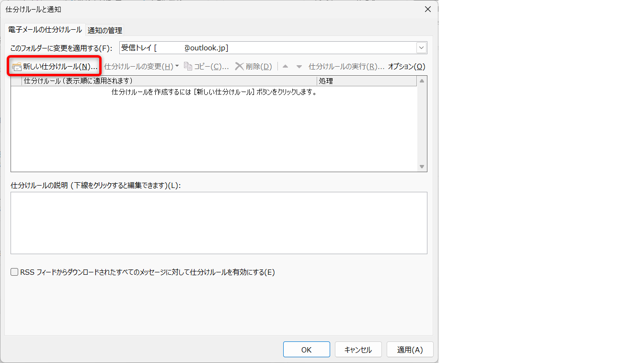The width and height of the screenshot is (644, 363).
Task: Click the コピー (Copy) rule icon
Action: pos(188,67)
